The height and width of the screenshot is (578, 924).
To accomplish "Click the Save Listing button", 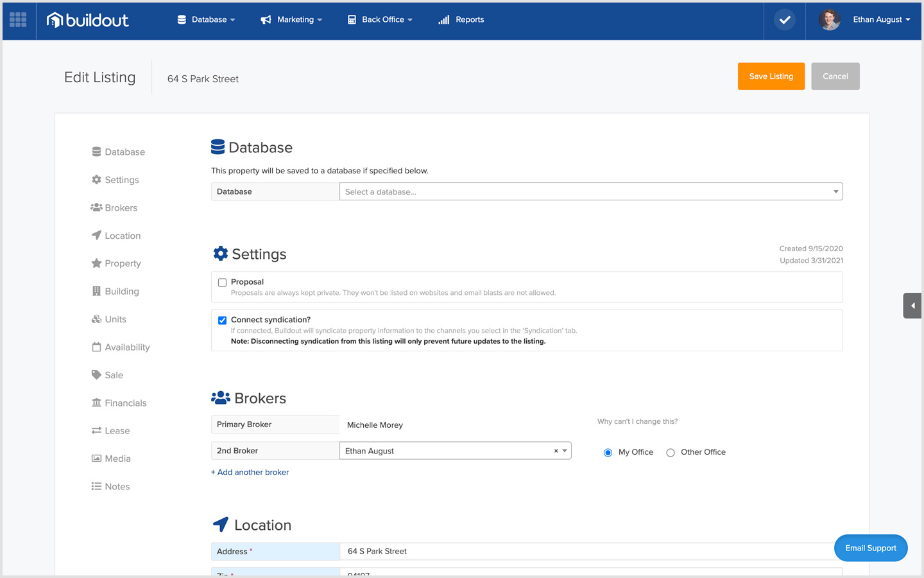I will pyautogui.click(x=771, y=76).
